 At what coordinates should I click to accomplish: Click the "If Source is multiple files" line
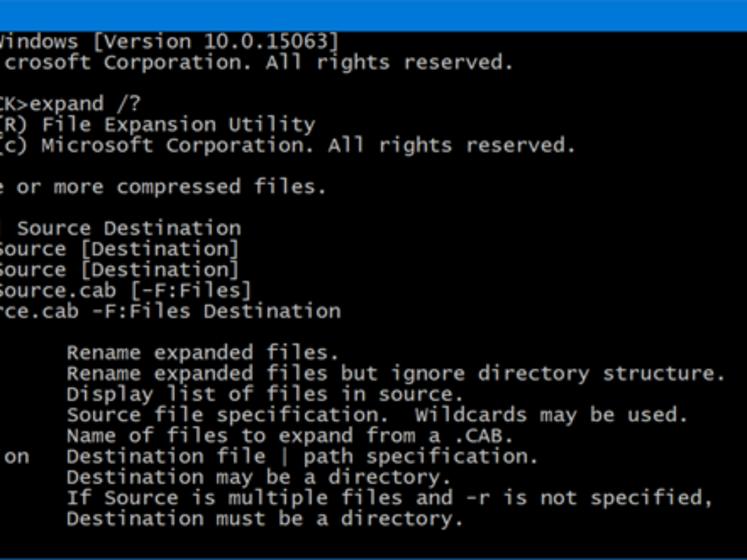389,498
